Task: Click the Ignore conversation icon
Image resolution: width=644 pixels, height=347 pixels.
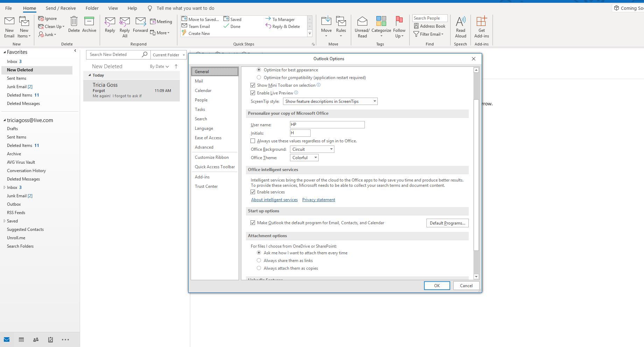Action: tap(41, 19)
